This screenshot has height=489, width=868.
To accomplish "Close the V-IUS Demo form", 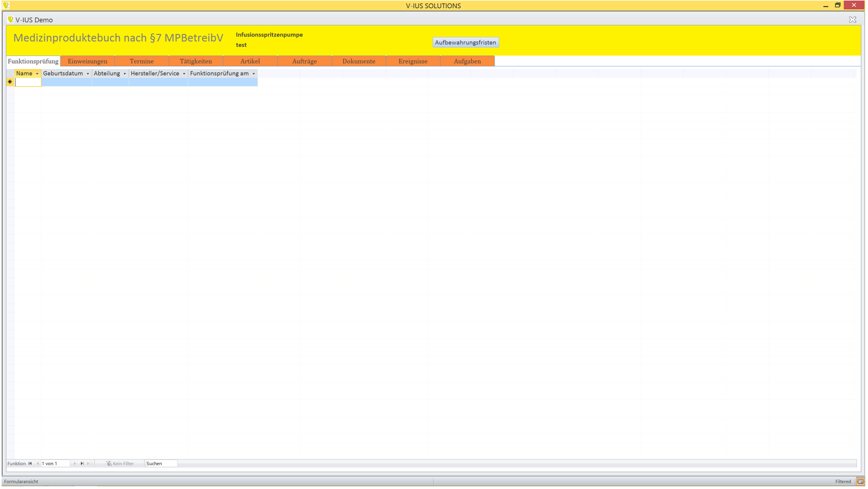I will click(852, 20).
